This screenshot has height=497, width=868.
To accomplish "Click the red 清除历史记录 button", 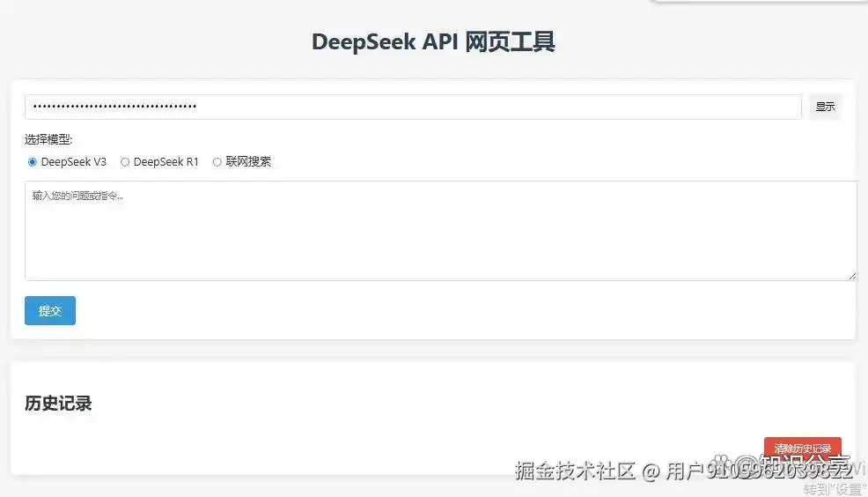I will point(803,449).
